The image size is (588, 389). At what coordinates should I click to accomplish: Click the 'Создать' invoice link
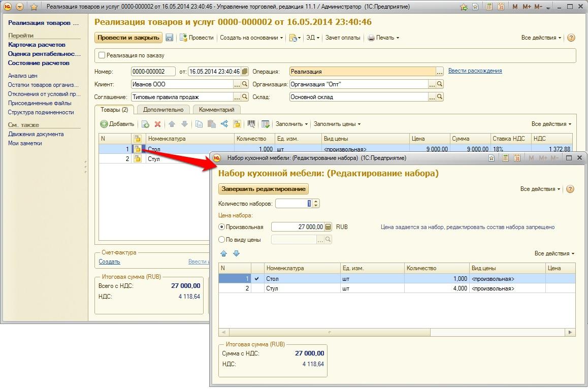(x=109, y=262)
